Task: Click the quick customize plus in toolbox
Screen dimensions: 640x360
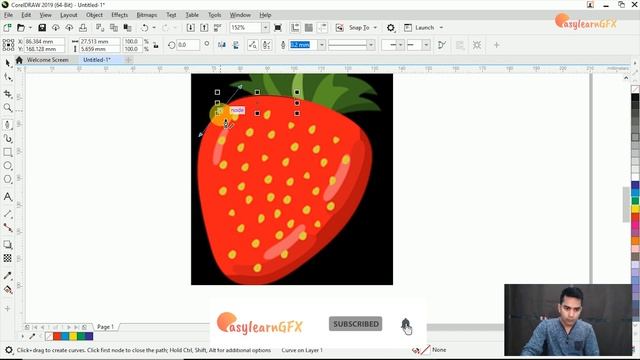Action: pos(7,309)
